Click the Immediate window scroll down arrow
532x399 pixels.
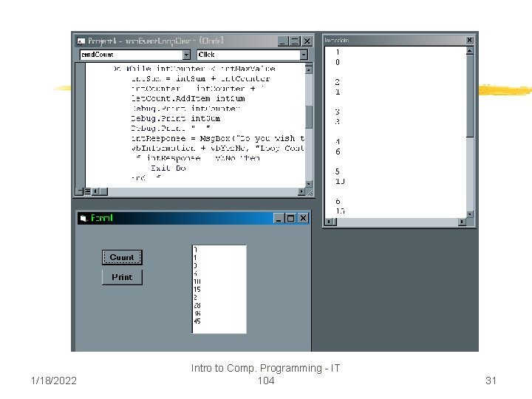click(x=470, y=214)
